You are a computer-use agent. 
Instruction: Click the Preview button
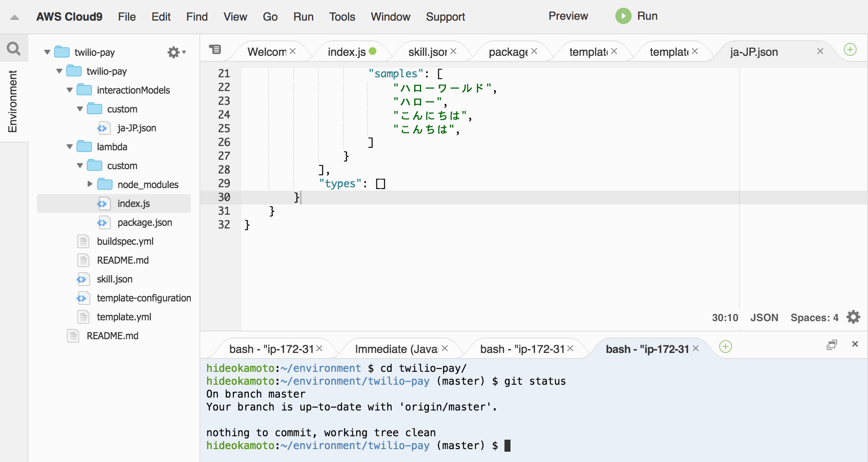point(568,16)
